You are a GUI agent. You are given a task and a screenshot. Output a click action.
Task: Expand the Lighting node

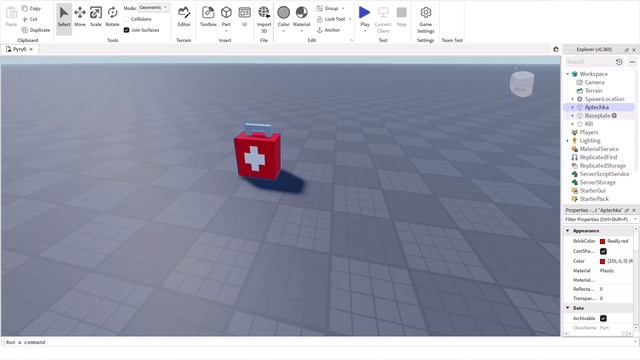click(x=568, y=141)
